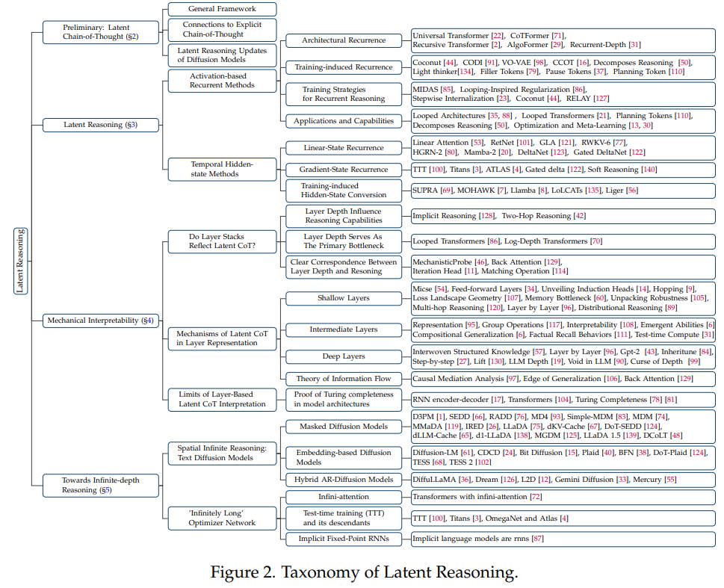Open citation [70] after Log-Depth Transformers
Viewport: 724px width, 588px height.
click(596, 241)
